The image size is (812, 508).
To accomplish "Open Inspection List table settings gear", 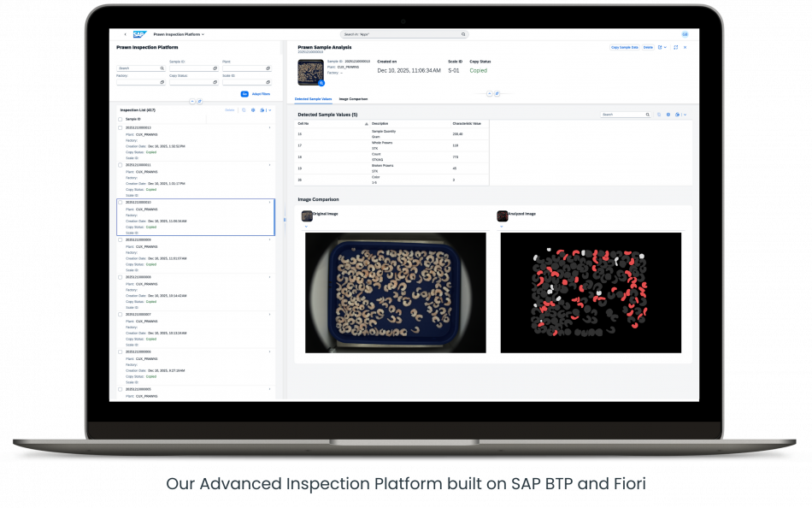I will pyautogui.click(x=253, y=110).
